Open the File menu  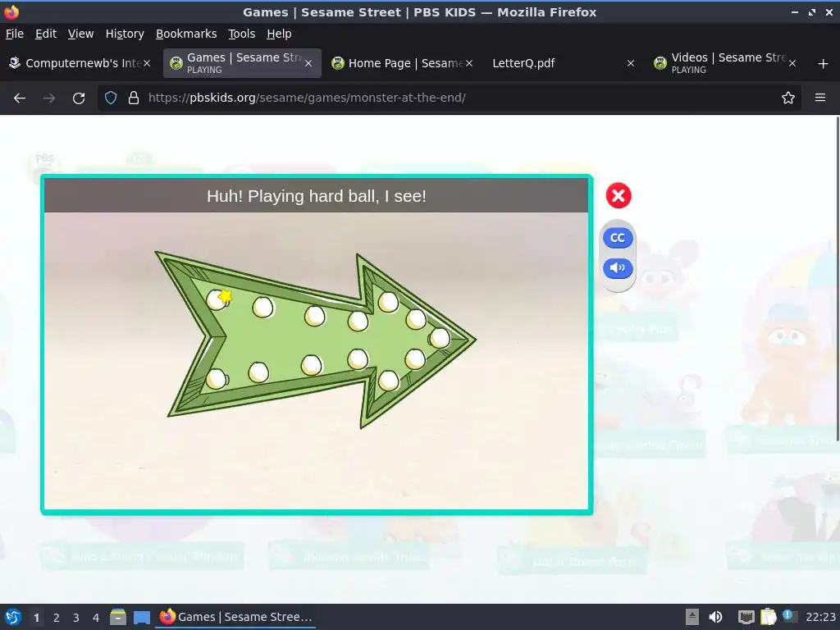(15, 34)
